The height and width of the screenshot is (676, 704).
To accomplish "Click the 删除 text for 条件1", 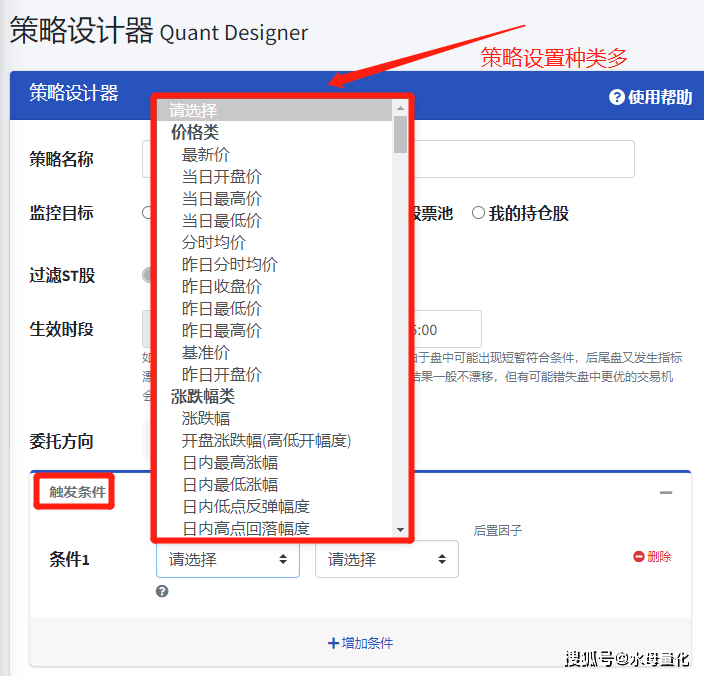I will pos(659,557).
